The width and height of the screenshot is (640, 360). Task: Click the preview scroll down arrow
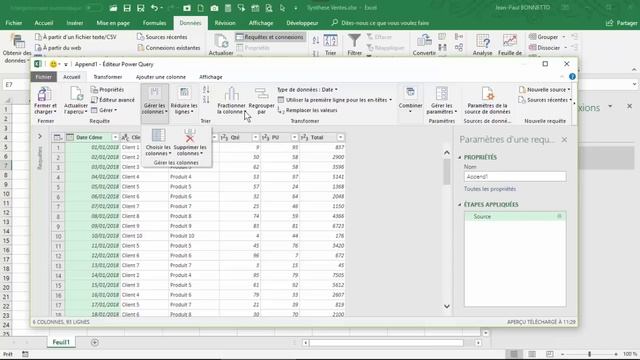click(x=447, y=307)
